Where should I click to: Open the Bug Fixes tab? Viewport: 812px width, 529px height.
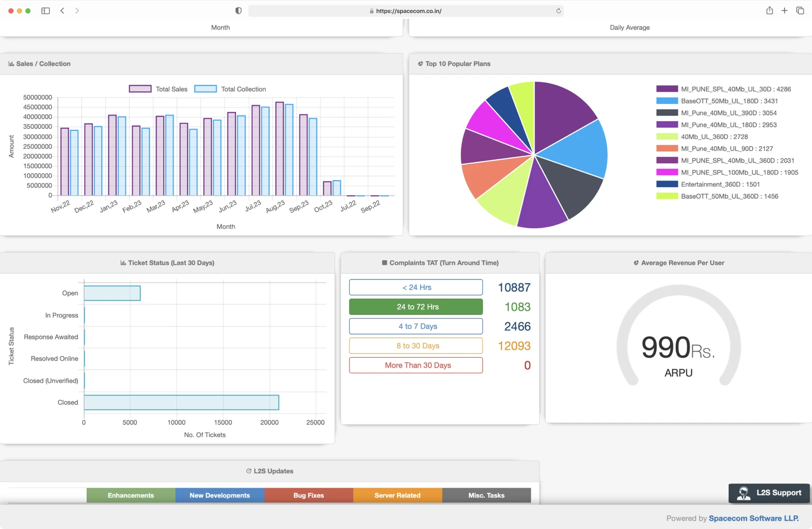309,496
